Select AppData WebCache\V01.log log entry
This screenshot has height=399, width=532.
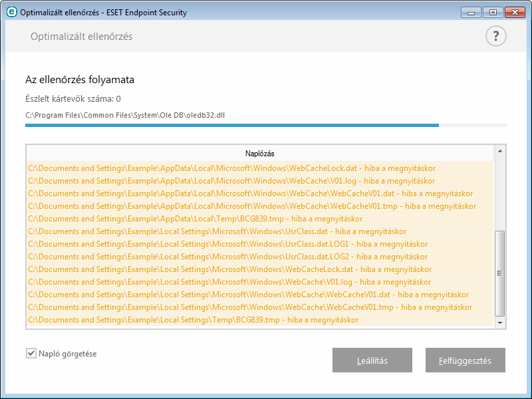pyautogui.click(x=260, y=181)
